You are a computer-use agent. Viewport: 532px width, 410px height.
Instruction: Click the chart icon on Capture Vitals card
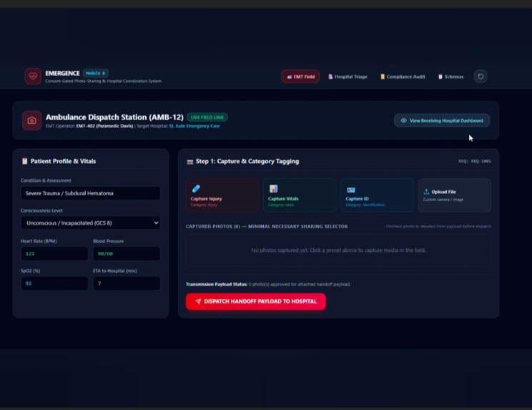tap(273, 188)
